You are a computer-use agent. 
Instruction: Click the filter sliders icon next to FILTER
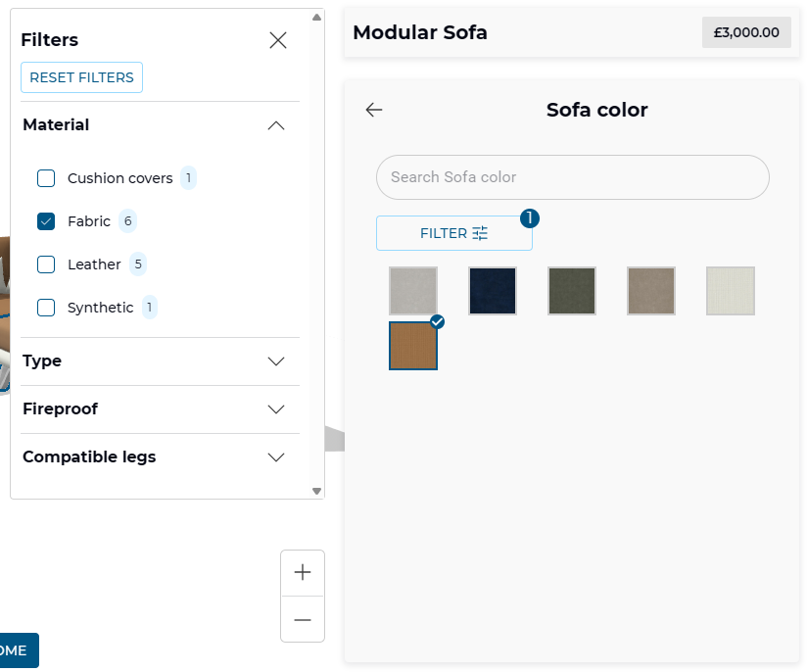(x=478, y=233)
